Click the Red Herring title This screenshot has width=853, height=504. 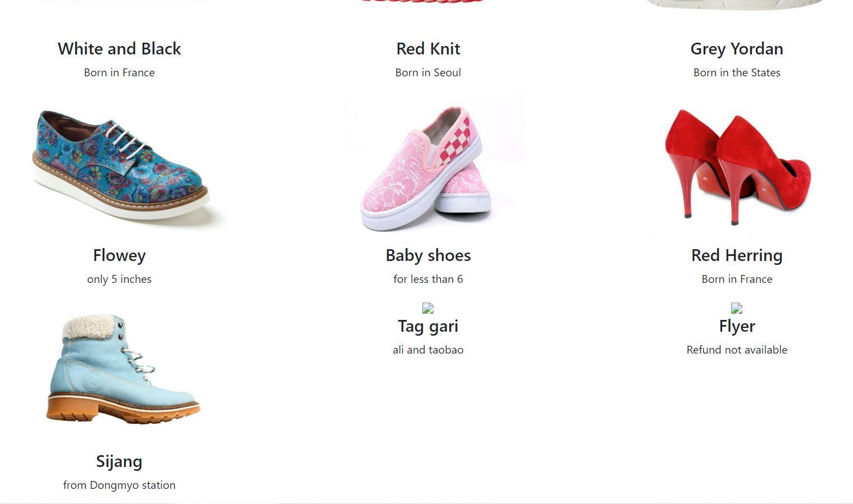737,255
